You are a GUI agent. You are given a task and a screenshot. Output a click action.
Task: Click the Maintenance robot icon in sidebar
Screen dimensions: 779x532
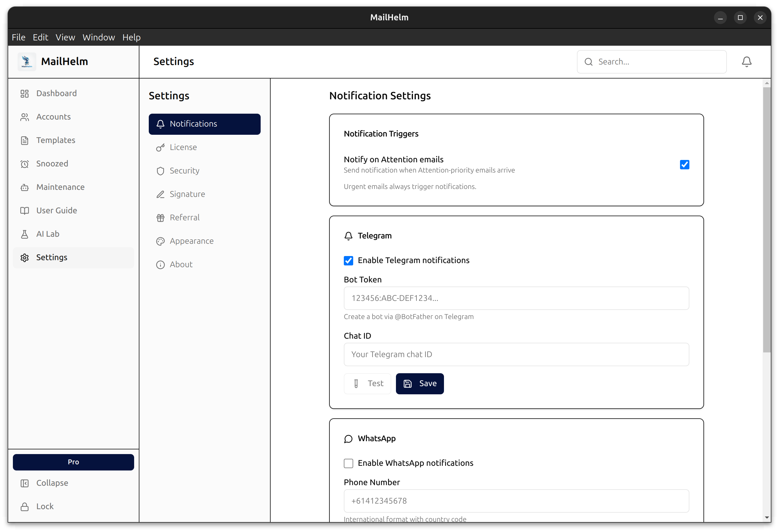pos(25,187)
